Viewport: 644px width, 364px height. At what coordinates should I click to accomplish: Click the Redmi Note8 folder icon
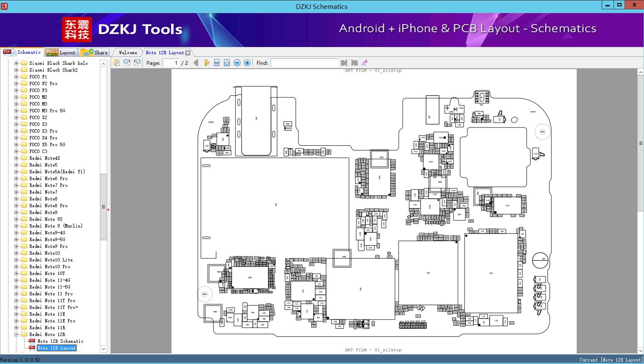(24, 199)
